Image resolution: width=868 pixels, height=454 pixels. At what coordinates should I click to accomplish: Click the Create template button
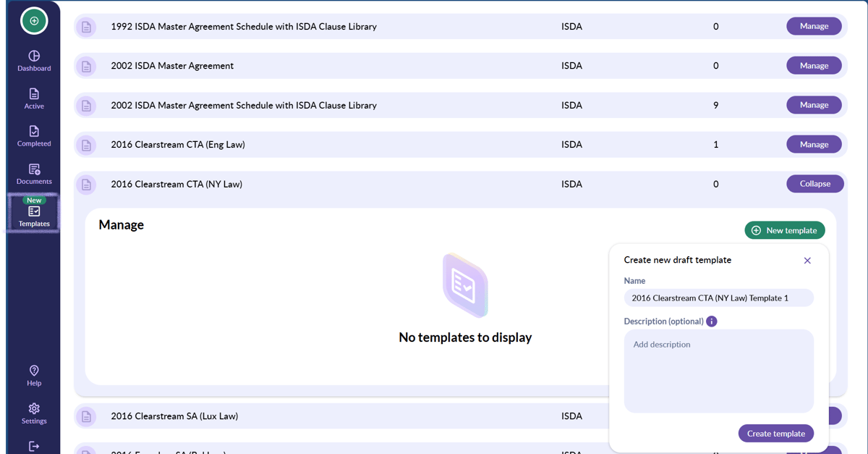tap(776, 433)
